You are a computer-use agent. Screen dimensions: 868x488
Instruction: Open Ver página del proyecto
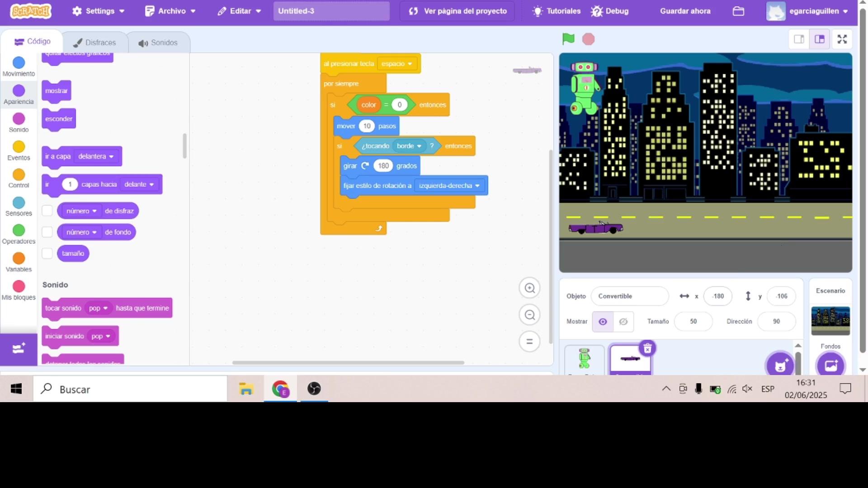[x=458, y=11]
